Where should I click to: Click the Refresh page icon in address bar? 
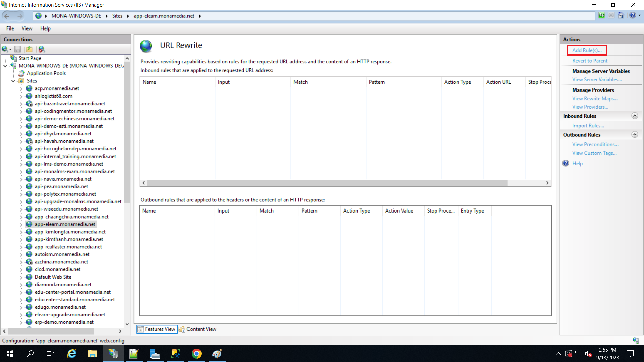pyautogui.click(x=602, y=15)
